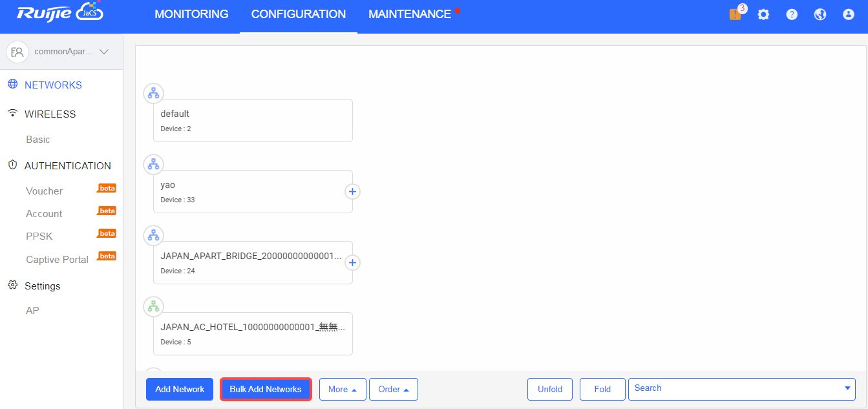Open the user account profile icon
The image size is (868, 409).
(849, 14)
